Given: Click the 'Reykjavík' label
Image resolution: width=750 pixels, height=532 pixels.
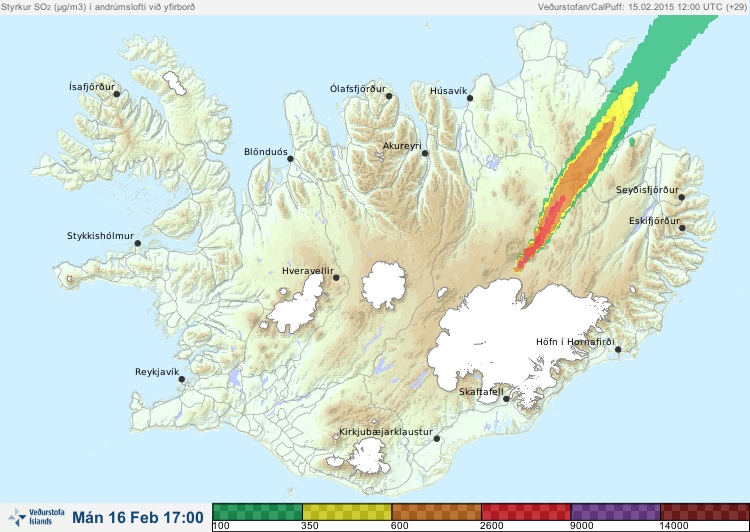Looking at the screenshot, I should click(x=157, y=372).
